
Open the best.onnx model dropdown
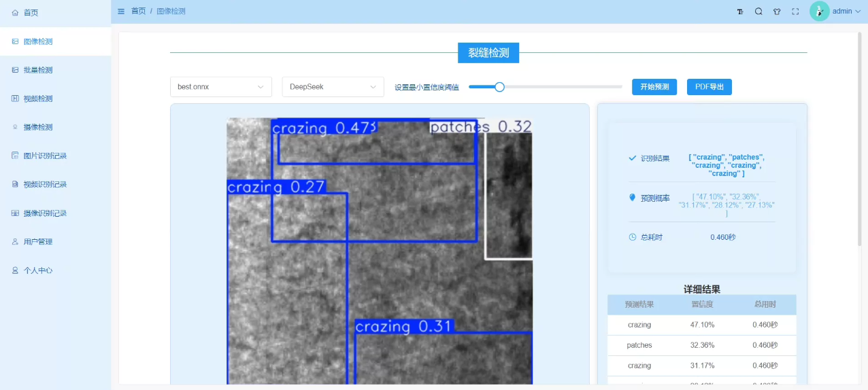coord(221,87)
